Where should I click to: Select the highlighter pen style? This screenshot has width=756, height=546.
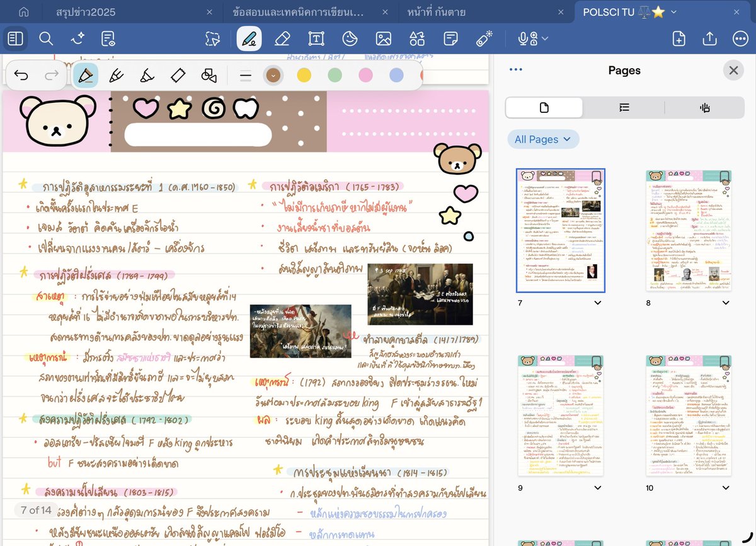147,76
